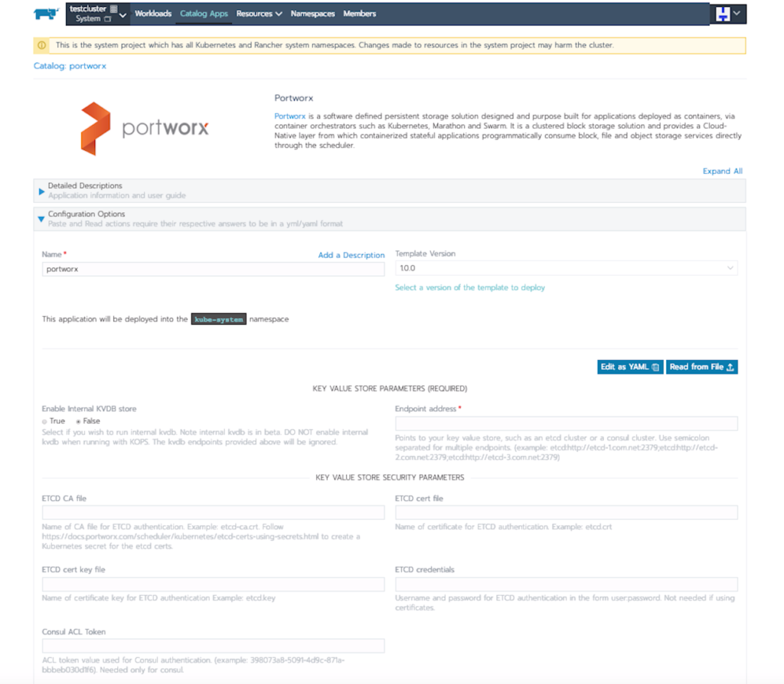Click the Expand All link

(x=723, y=171)
